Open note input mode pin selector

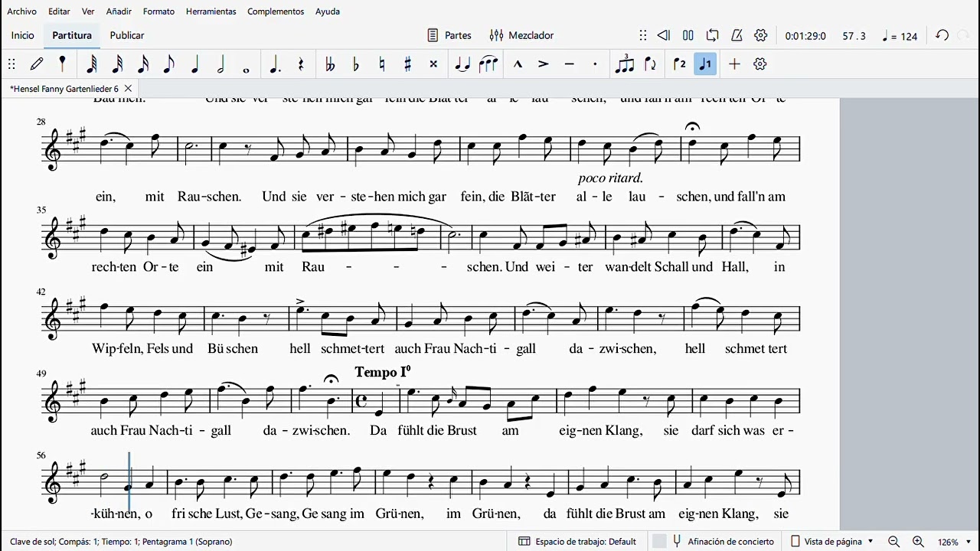tap(62, 64)
